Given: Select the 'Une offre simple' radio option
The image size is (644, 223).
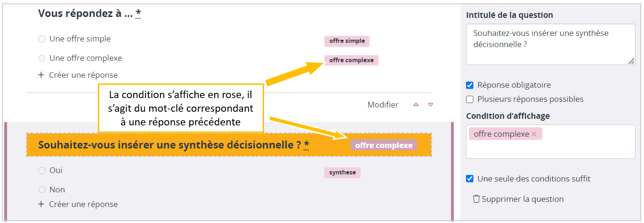Looking at the screenshot, I should [42, 39].
